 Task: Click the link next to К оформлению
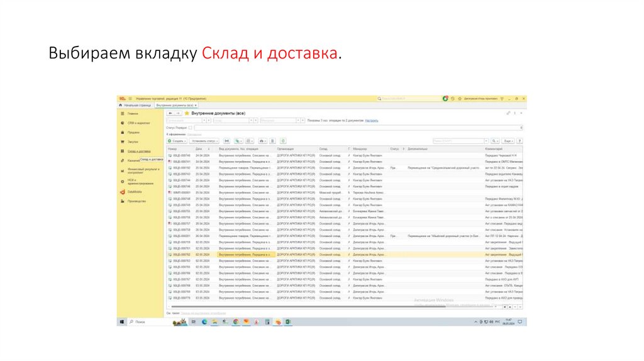coord(194,135)
